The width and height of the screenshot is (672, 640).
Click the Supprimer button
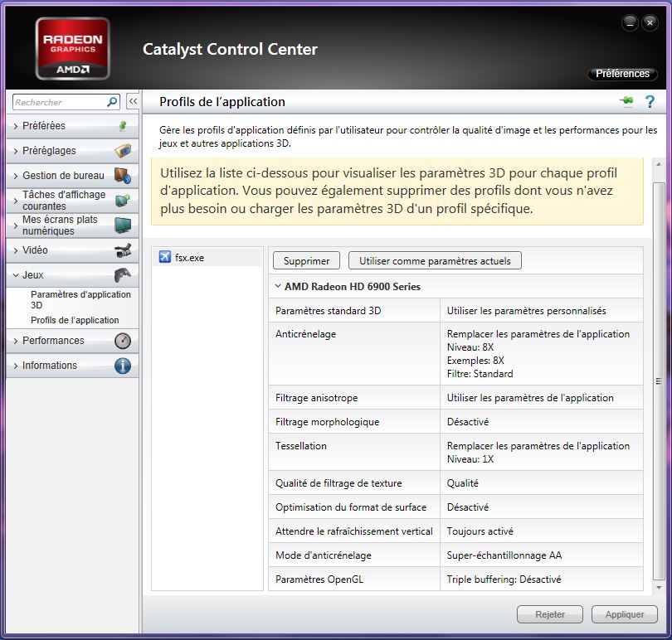(306, 260)
